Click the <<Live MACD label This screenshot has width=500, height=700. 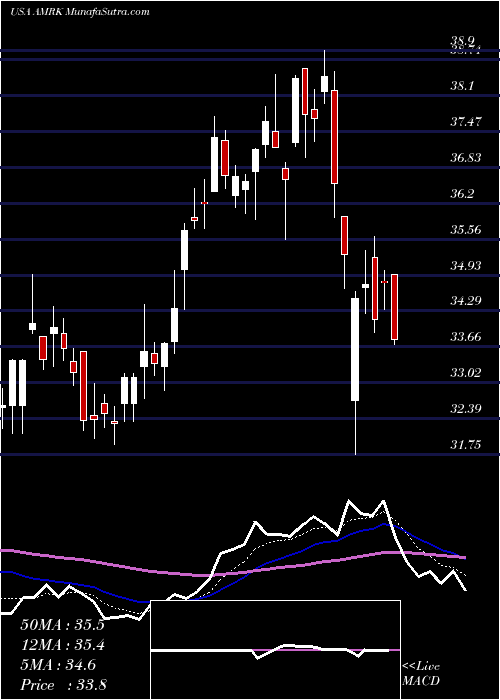[421, 674]
